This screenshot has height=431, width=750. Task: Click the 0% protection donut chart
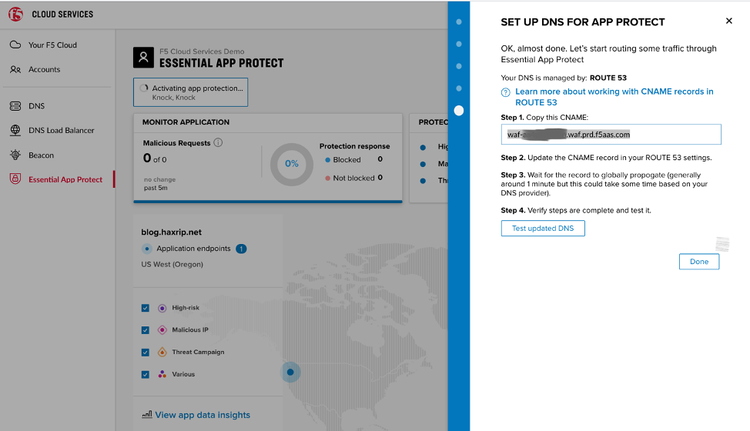[x=291, y=164]
